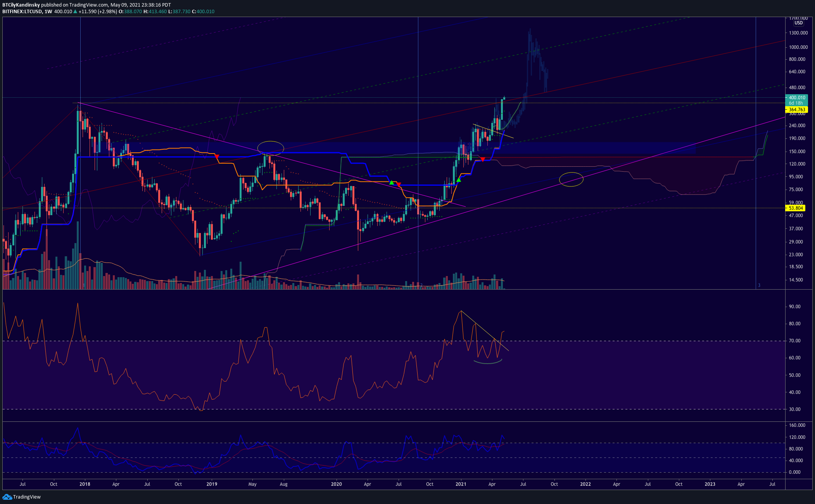This screenshot has height=504, width=815.
Task: Click the BITFINEX:LTCUSD symbol title
Action: [22, 12]
